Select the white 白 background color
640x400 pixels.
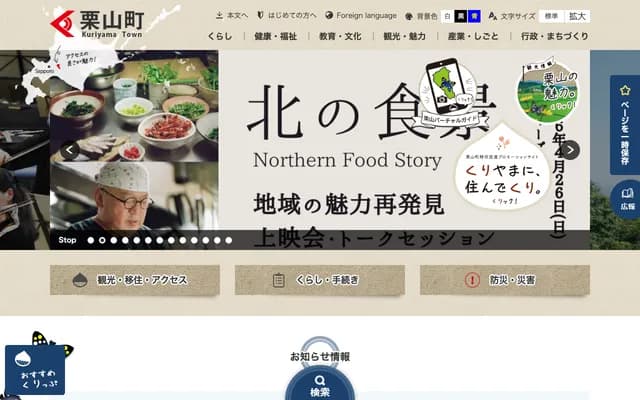click(x=447, y=16)
